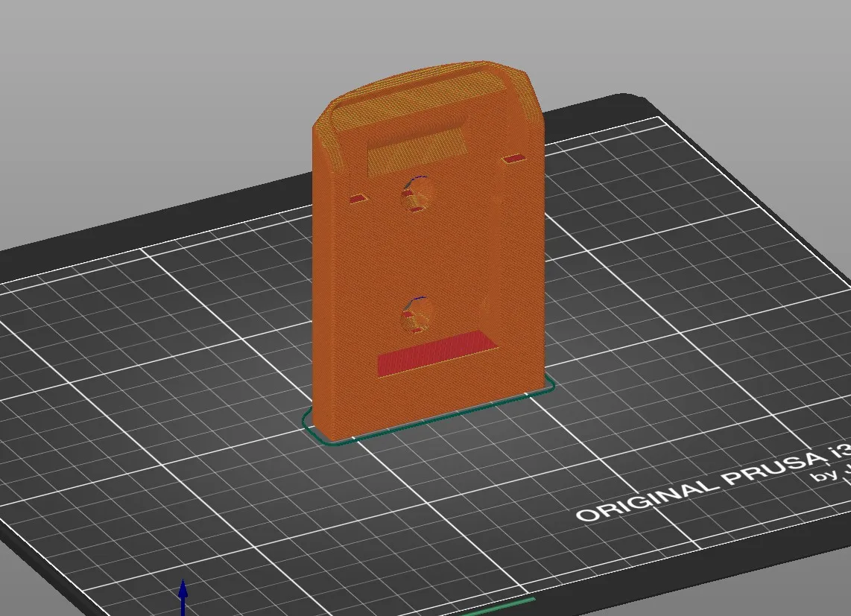Click the "by" text printed on the bed
Screen dimensions: 851x616
click(x=825, y=475)
